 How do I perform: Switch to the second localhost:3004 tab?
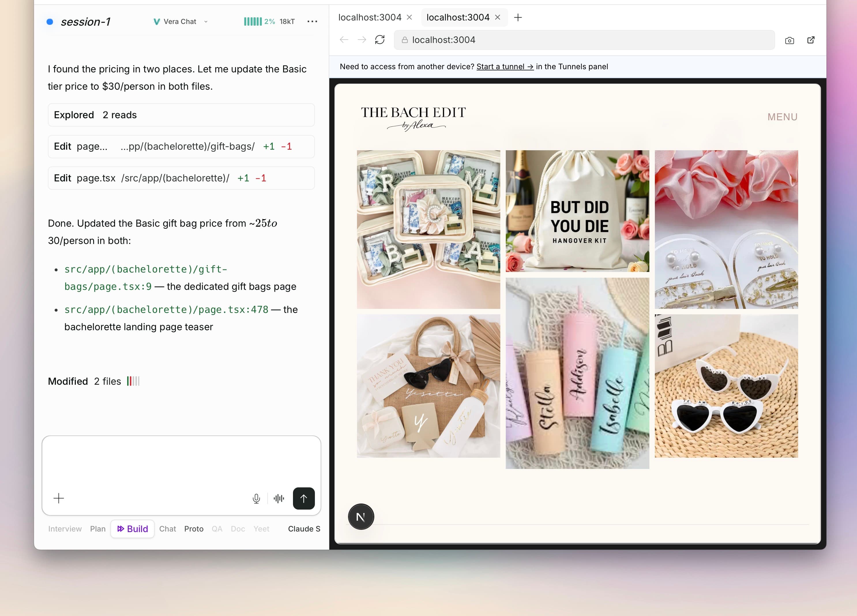pyautogui.click(x=458, y=17)
